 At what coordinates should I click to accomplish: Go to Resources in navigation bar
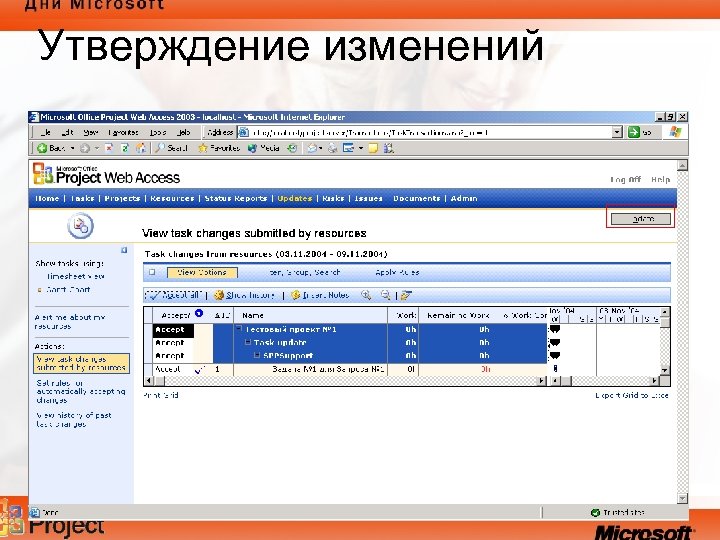click(172, 198)
